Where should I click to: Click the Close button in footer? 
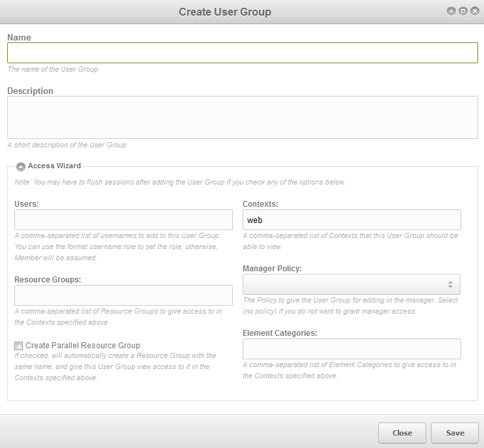point(402,433)
